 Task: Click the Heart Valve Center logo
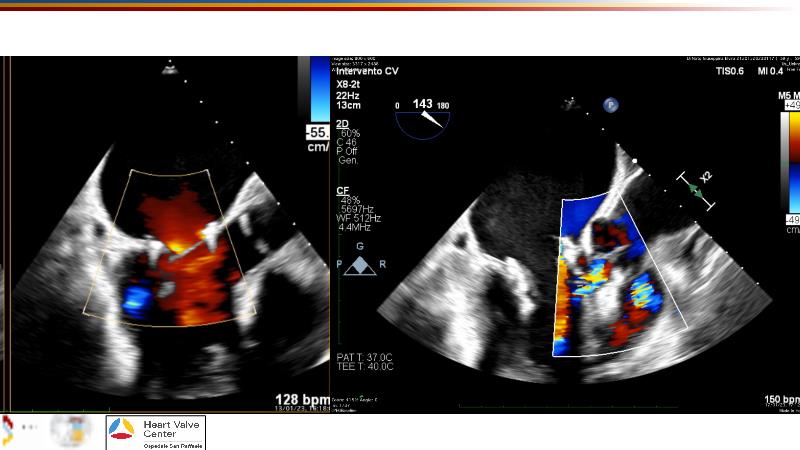155,432
